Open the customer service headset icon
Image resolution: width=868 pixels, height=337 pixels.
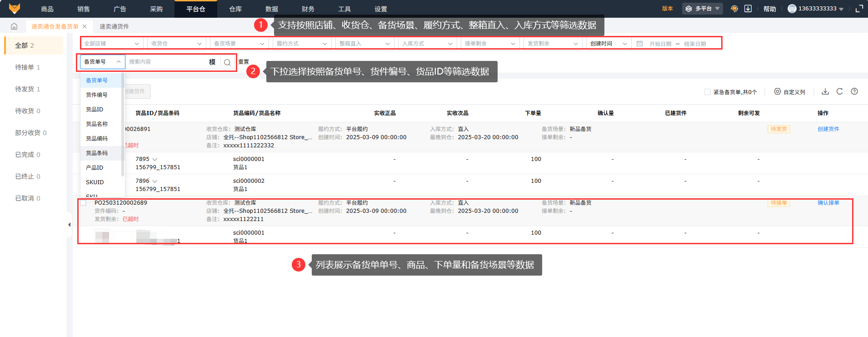734,9
